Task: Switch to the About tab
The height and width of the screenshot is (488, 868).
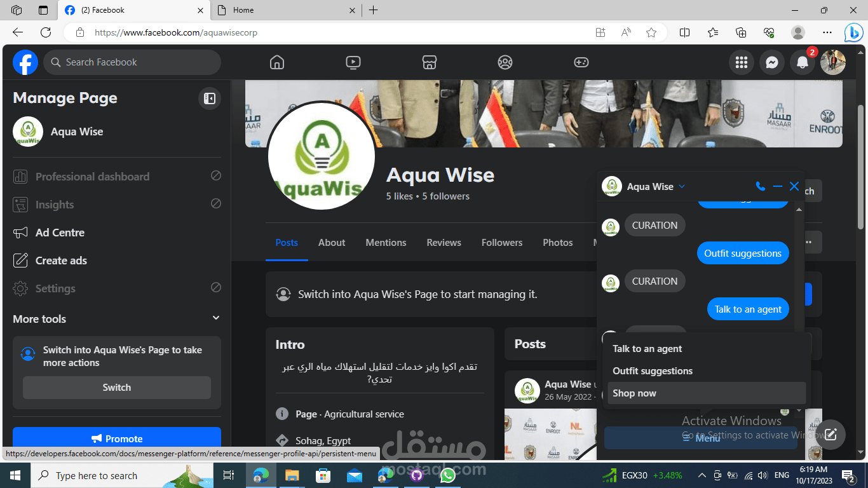Action: (332, 243)
